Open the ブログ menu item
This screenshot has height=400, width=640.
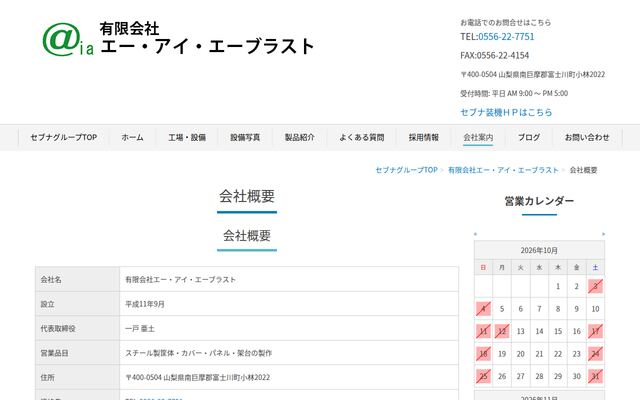pos(529,138)
